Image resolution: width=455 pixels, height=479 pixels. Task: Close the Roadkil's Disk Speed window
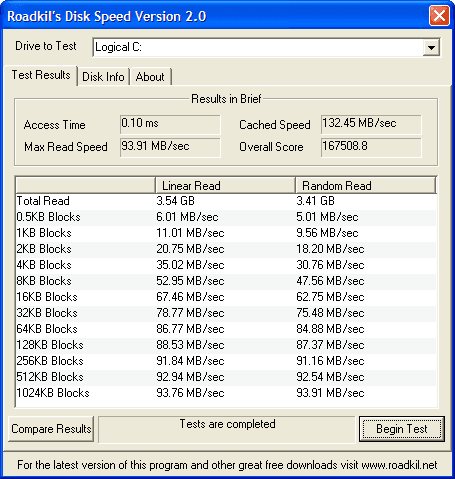point(439,15)
